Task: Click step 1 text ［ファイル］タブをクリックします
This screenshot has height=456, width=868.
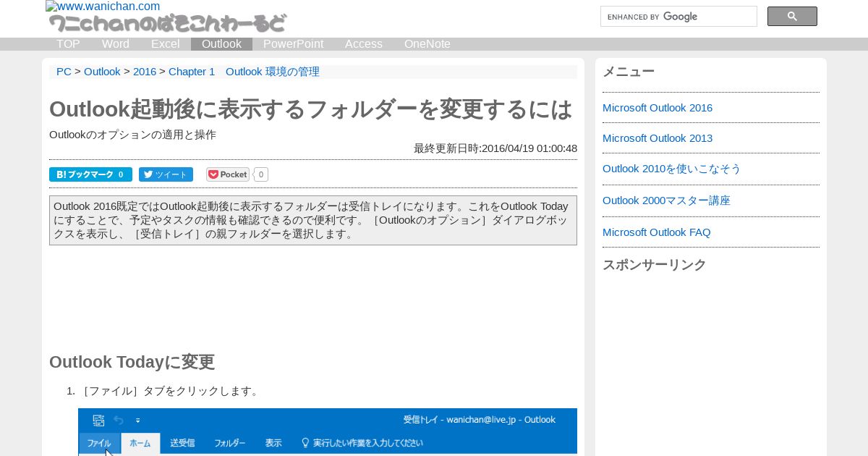Action: click(170, 391)
